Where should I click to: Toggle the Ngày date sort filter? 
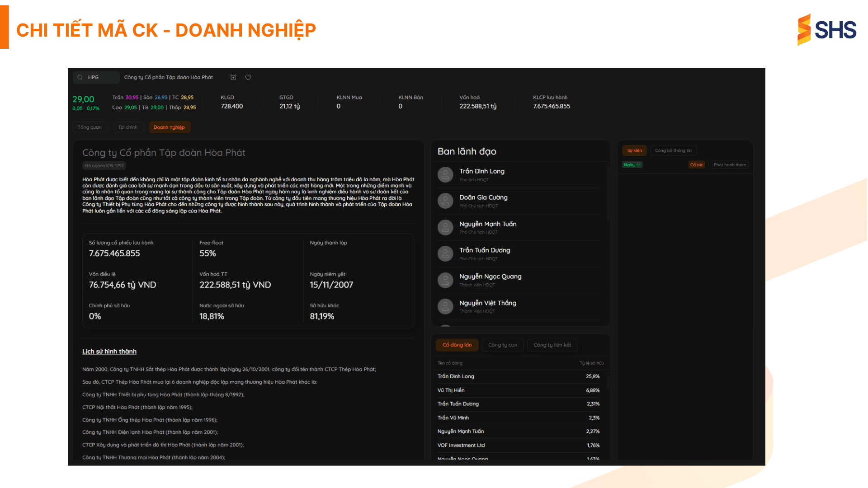pos(632,165)
